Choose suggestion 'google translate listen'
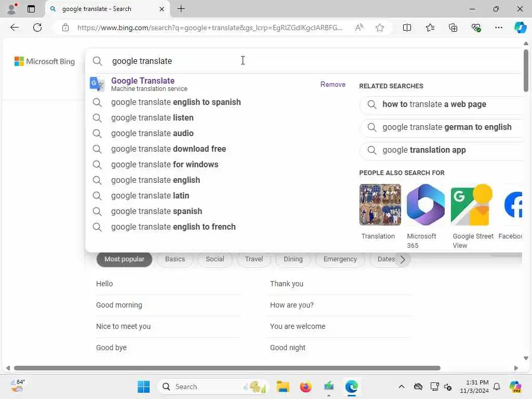This screenshot has width=532, height=399. coord(152,118)
